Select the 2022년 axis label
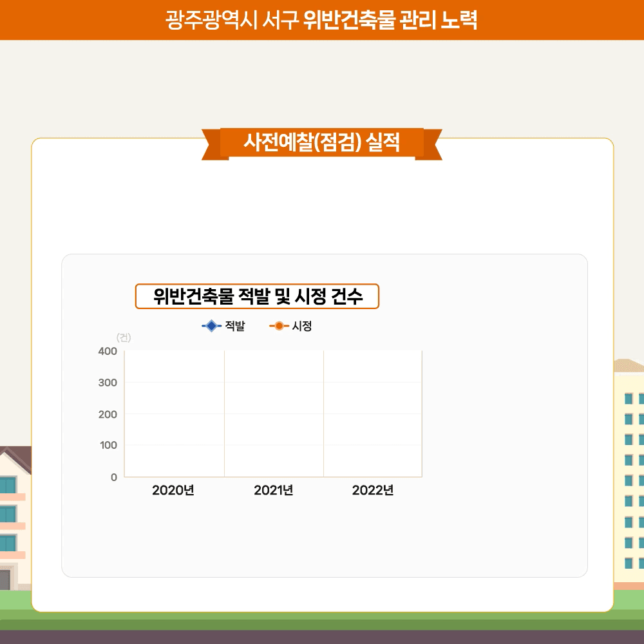644x644 pixels. pos(373,490)
